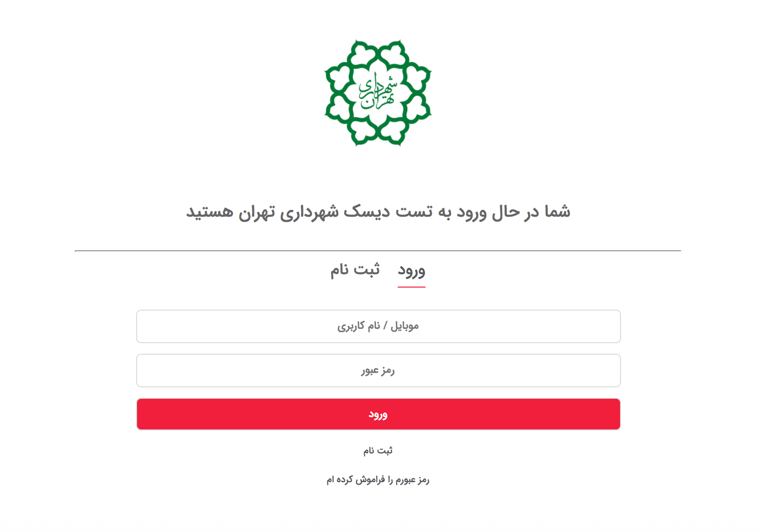Viewport: 760px width, 532px height.
Task: Click the page heading about تست دیسک
Action: 378,211
